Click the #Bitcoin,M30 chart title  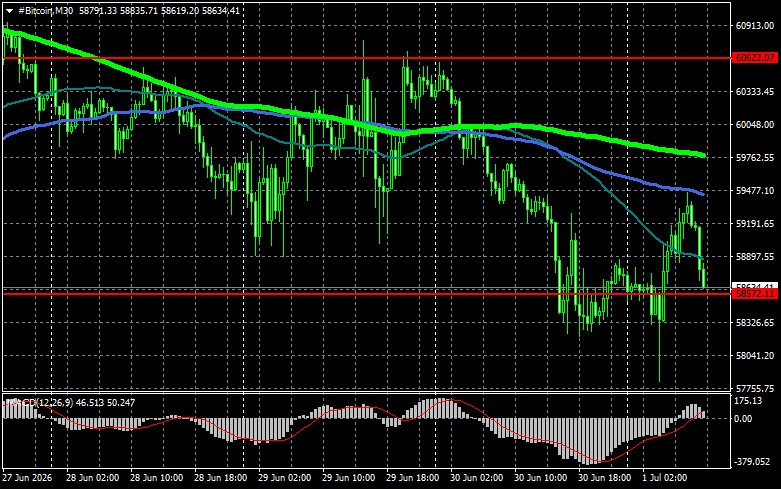coord(46,11)
